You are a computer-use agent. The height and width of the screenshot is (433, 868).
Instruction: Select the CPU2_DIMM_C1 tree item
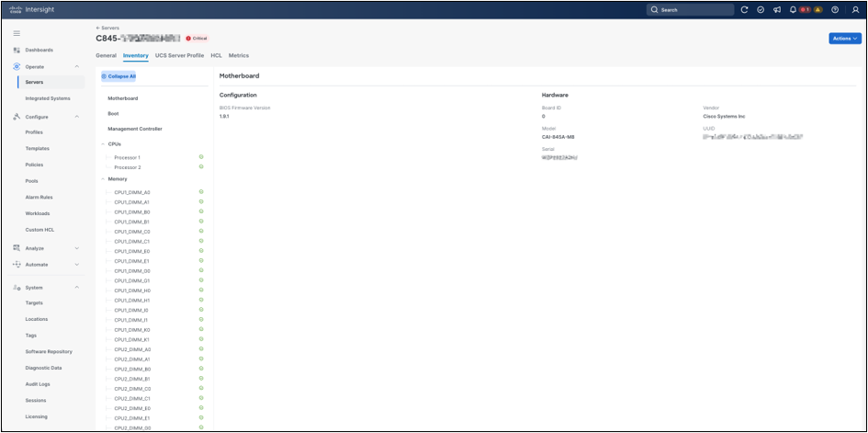point(131,399)
